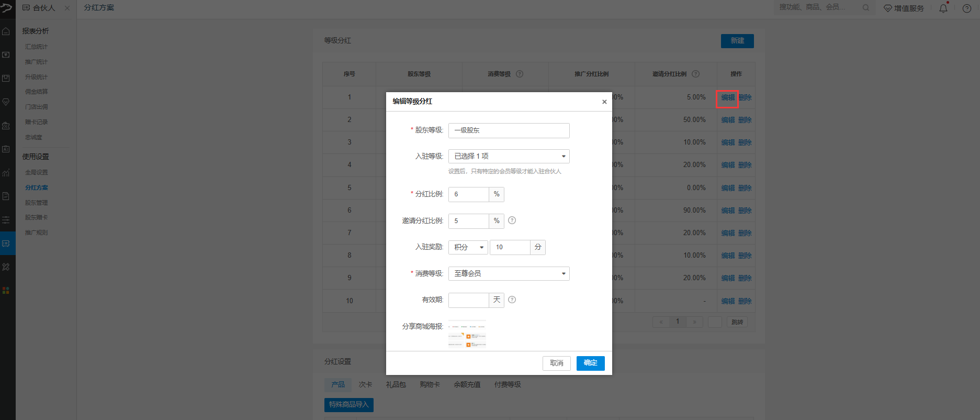Select page 1 in pagination
The width and height of the screenshot is (980, 420).
click(678, 322)
